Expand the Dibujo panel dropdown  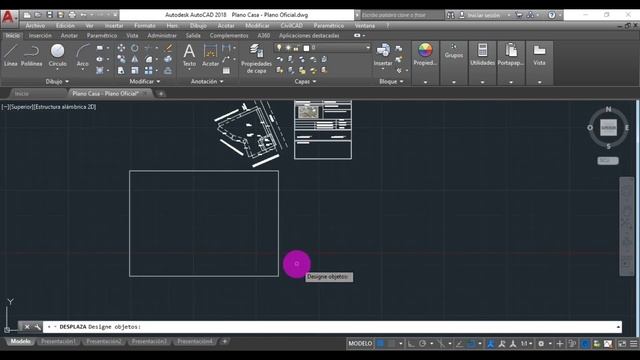pyautogui.click(x=57, y=82)
